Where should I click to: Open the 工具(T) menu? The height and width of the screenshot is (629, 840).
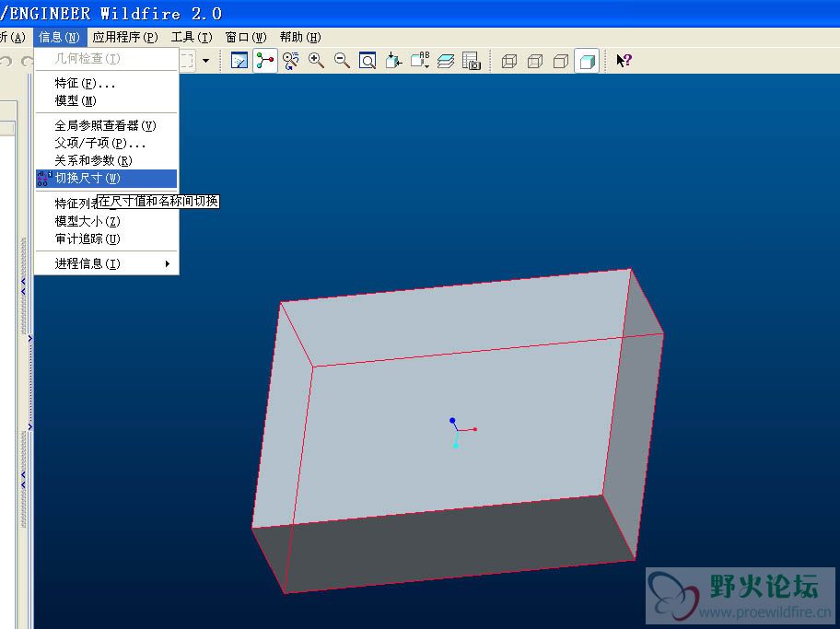[192, 37]
